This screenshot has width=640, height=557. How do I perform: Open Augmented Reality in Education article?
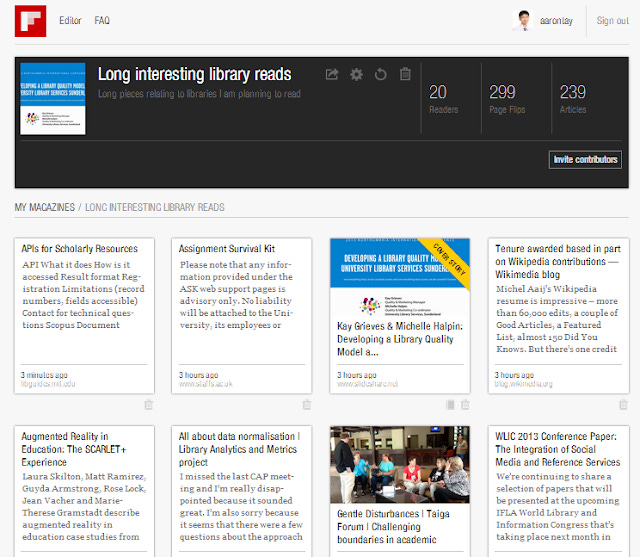click(x=74, y=449)
